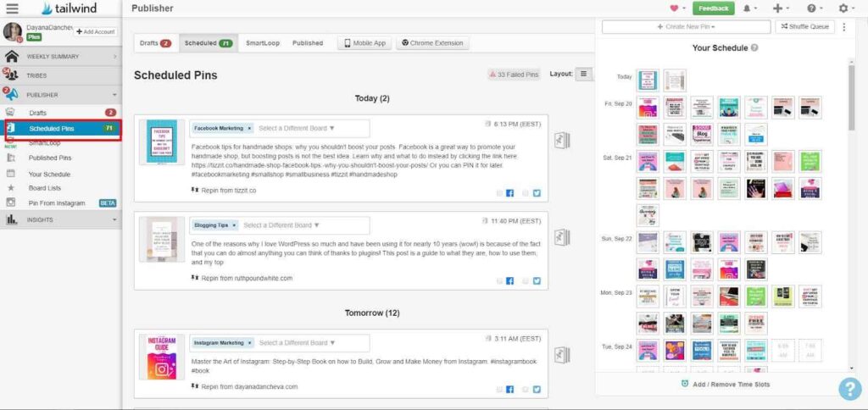Open the hamburger menu icon
This screenshot has width=868, height=410.
pyautogui.click(x=12, y=8)
